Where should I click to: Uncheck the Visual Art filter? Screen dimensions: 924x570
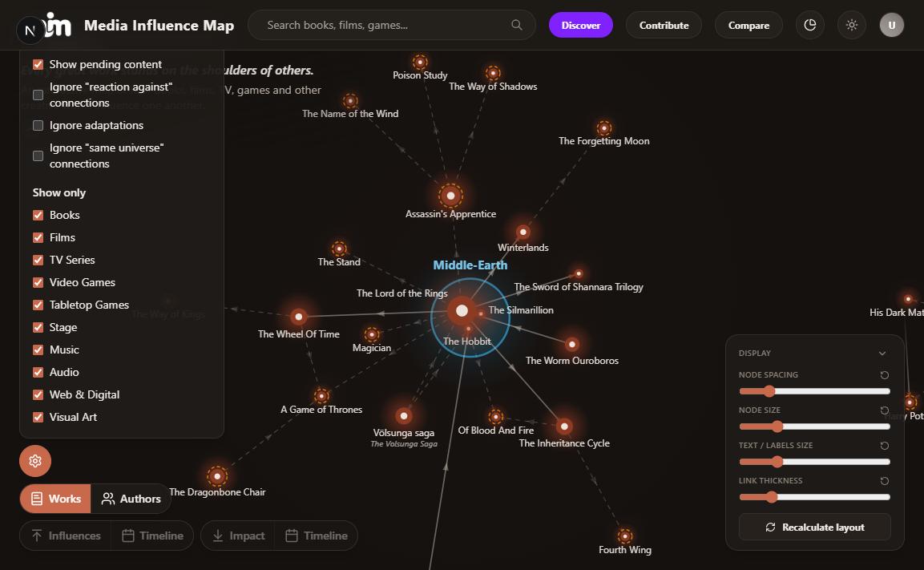click(38, 417)
